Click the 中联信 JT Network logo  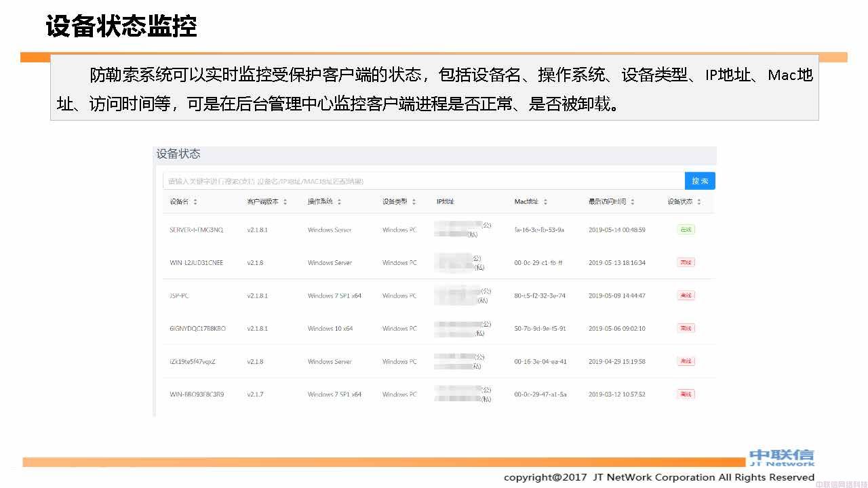point(781,457)
